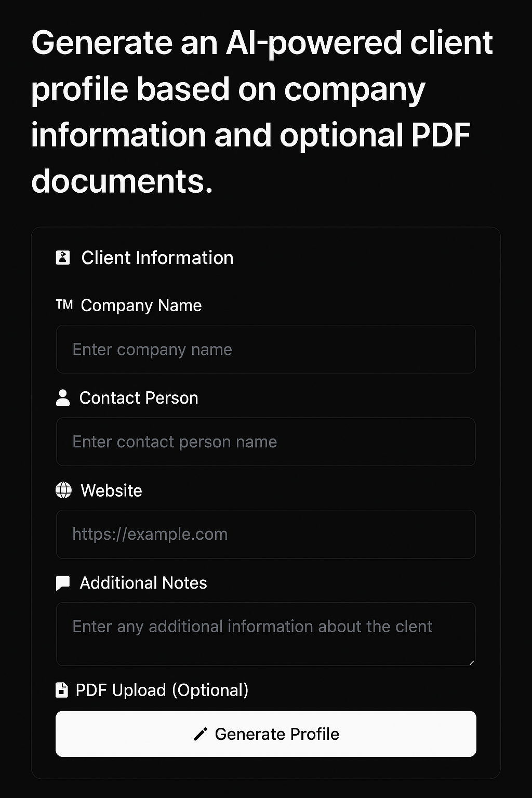The width and height of the screenshot is (532, 798).
Task: Click the person icon beside Contact Person
Action: [x=63, y=398]
